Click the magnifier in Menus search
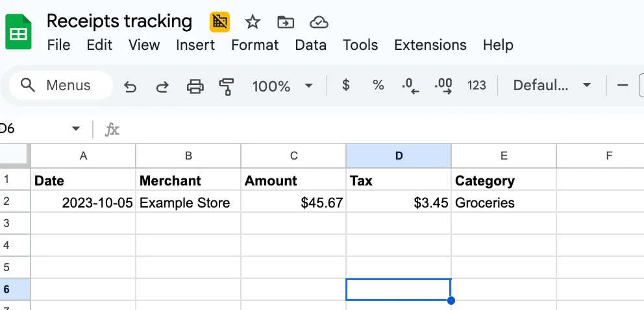Viewport: 644px width, 310px height. click(27, 86)
